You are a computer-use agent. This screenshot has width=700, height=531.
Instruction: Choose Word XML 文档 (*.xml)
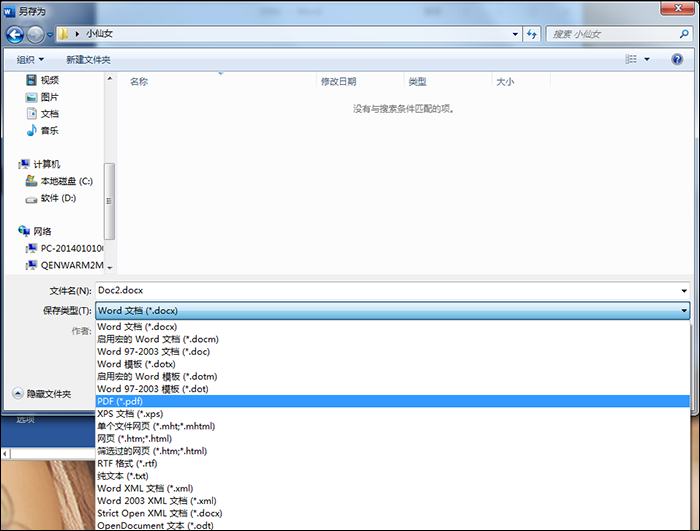click(x=392, y=488)
